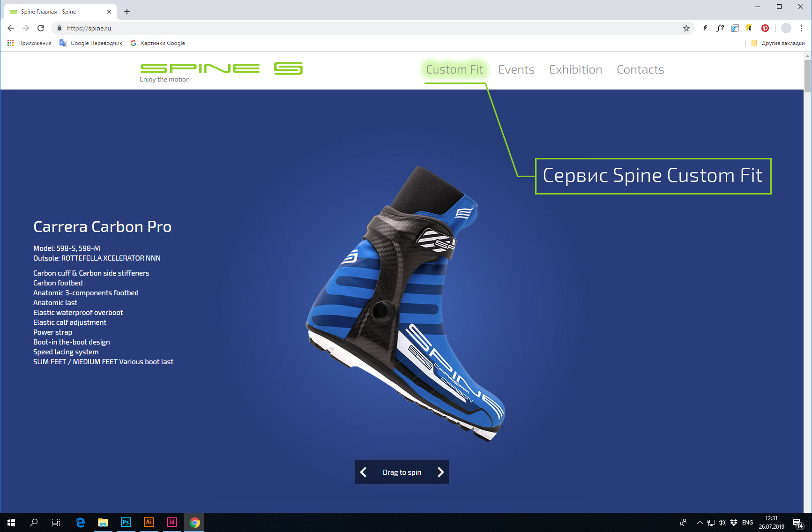Click the Carrera Carbon Pro boot image
The image size is (812, 532).
click(x=405, y=304)
